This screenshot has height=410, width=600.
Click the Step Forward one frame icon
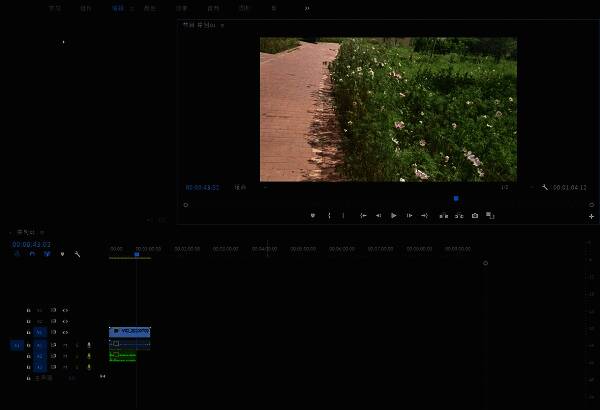(409, 215)
